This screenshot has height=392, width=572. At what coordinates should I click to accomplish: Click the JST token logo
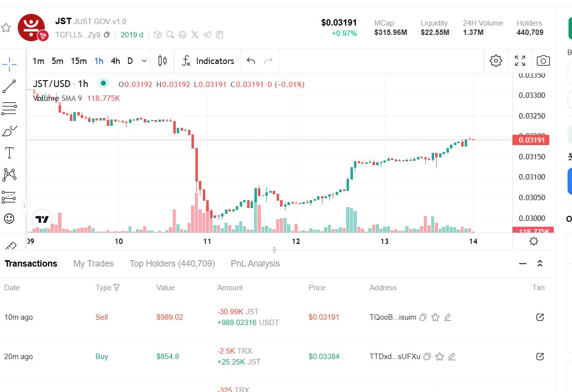coord(32,28)
